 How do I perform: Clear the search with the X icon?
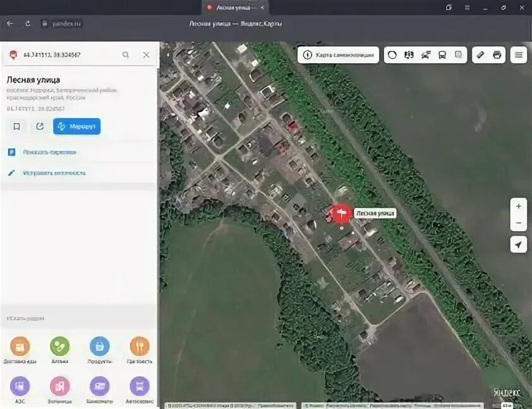(146, 54)
